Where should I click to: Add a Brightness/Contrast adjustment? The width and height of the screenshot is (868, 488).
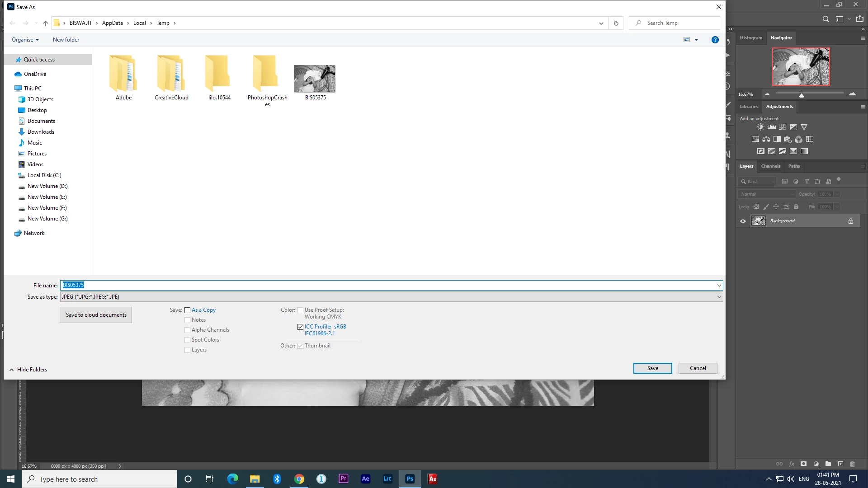click(760, 127)
